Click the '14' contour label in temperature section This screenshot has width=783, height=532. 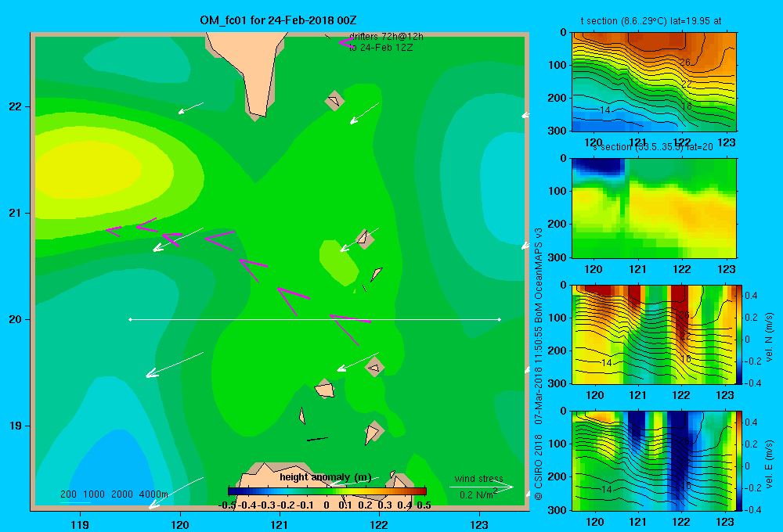pos(604,110)
